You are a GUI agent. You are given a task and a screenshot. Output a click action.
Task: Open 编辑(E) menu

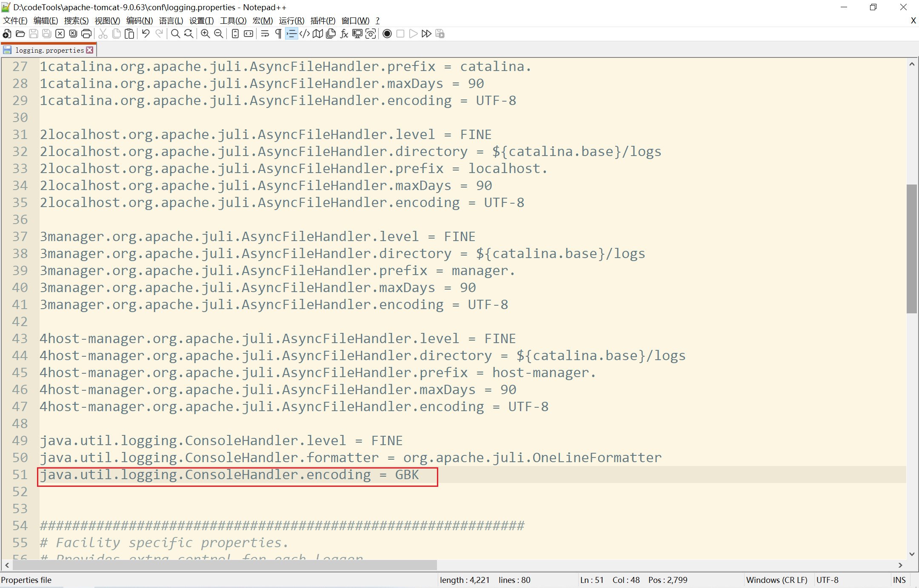click(46, 21)
